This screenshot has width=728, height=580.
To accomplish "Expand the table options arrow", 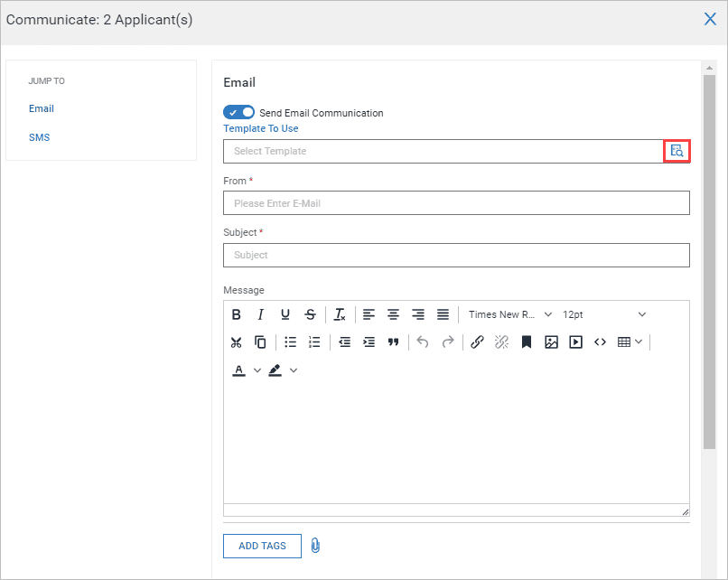I will (639, 342).
